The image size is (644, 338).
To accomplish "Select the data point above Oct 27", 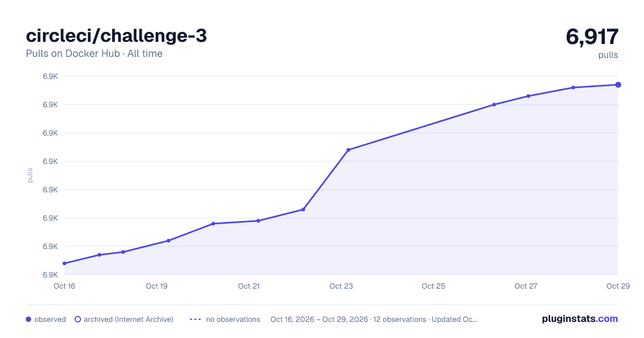I will (528, 96).
